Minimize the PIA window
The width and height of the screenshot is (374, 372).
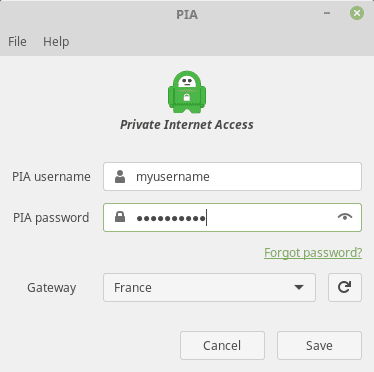coord(327,13)
